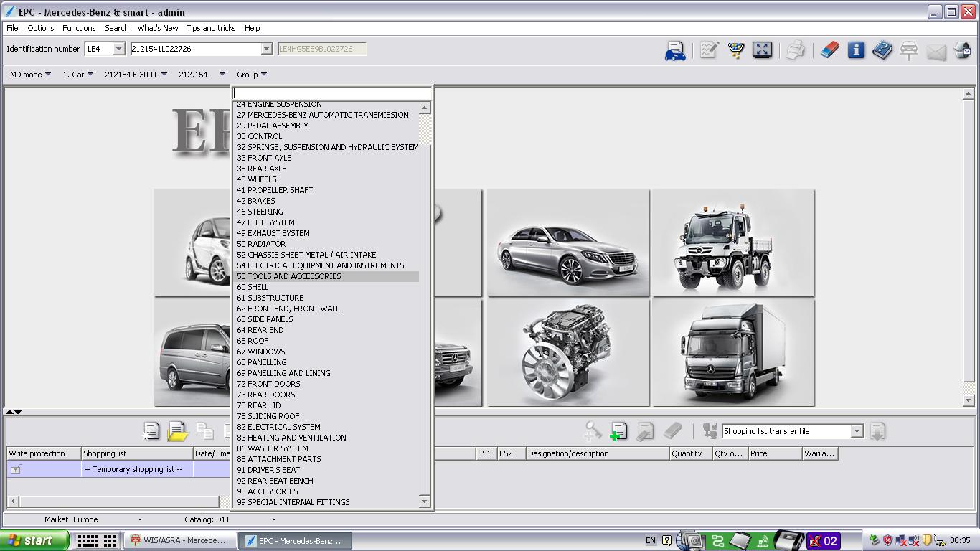
Task: Click the magnifier search part icon
Action: (592, 431)
